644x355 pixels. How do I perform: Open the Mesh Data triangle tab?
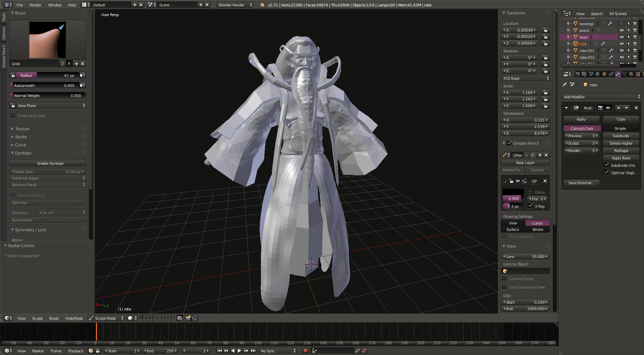click(625, 74)
